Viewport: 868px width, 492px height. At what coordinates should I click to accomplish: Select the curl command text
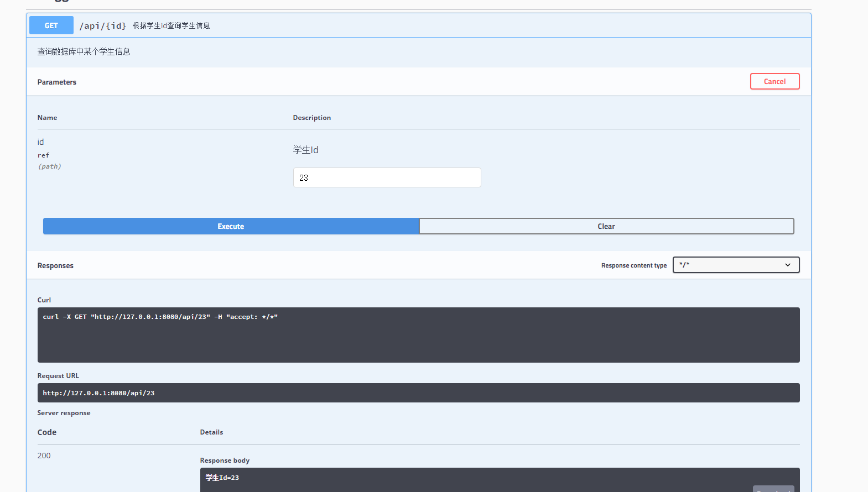(x=160, y=317)
